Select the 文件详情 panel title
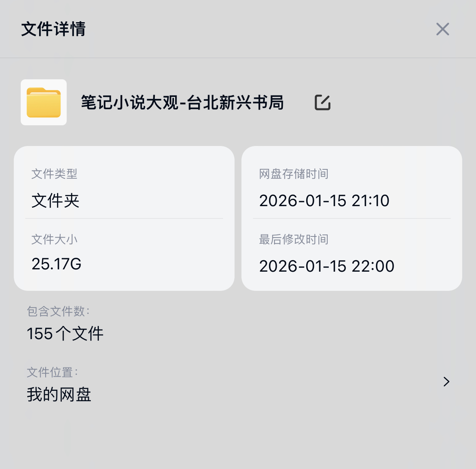Image resolution: width=476 pixels, height=469 pixels. click(x=53, y=29)
